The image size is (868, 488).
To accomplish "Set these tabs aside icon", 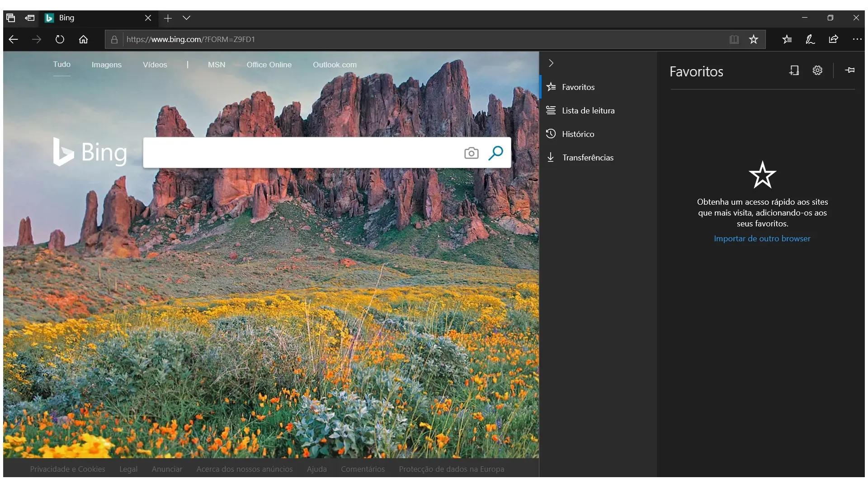I will click(x=30, y=18).
